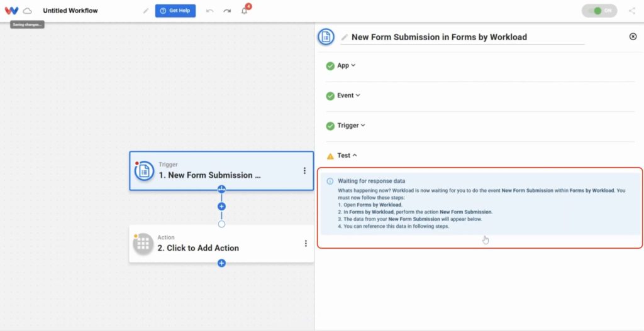Toggle the workflow ON switch
The width and height of the screenshot is (644, 331).
599,11
